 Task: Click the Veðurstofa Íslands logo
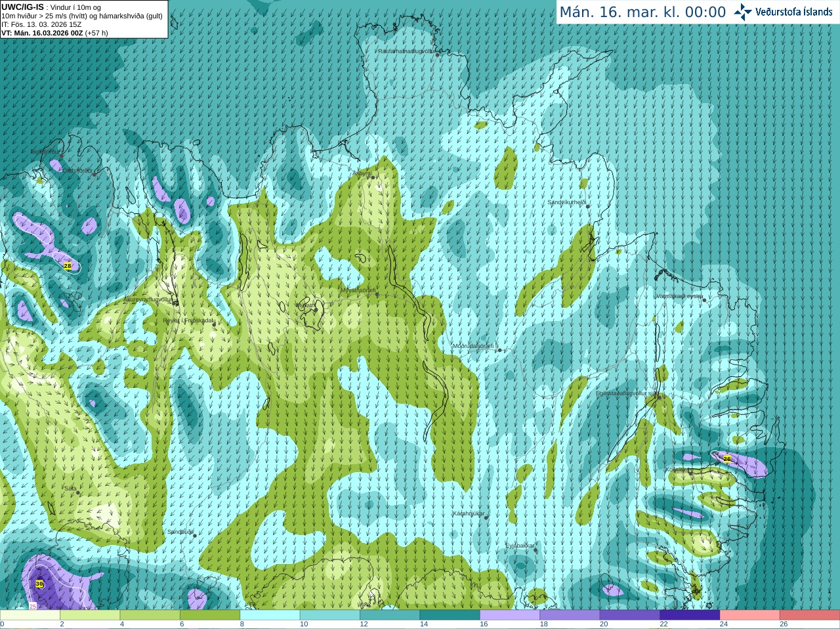(x=784, y=12)
